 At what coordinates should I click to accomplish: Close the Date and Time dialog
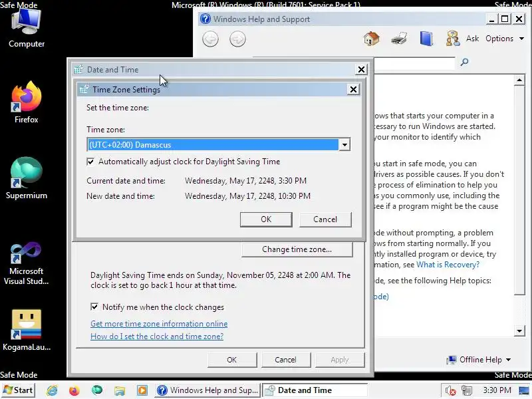(x=361, y=70)
